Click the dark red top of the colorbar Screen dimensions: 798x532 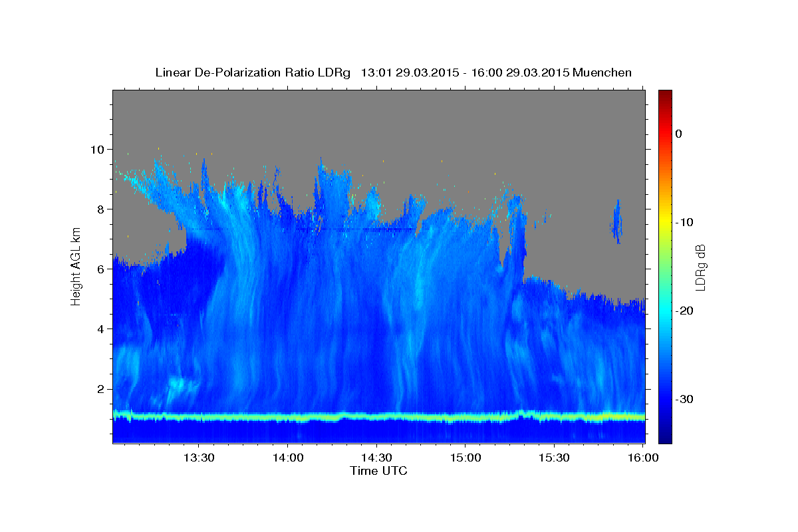tap(665, 95)
